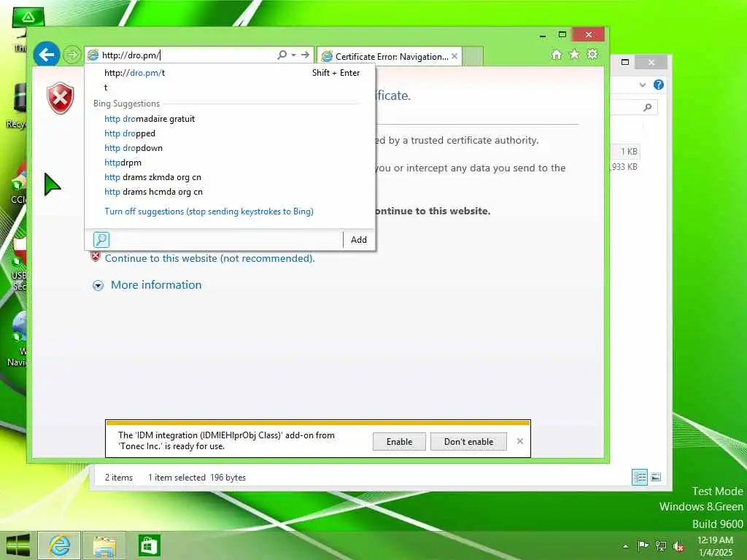Click Internet Explorer taskbar icon
The height and width of the screenshot is (560, 747).
coord(59,545)
